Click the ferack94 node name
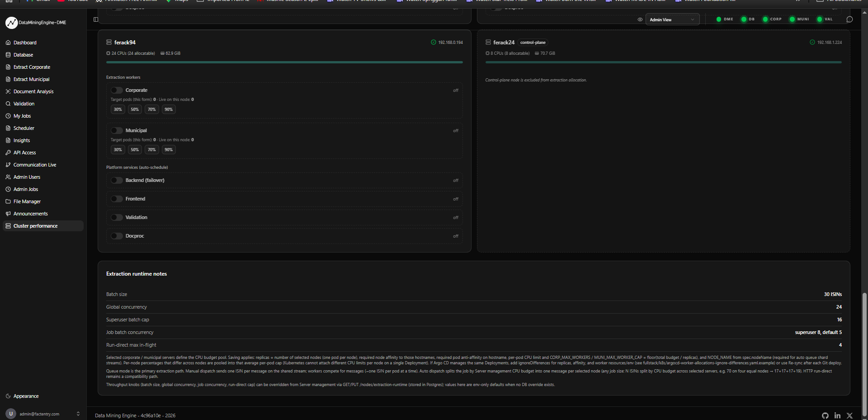868x420 pixels. tap(125, 43)
